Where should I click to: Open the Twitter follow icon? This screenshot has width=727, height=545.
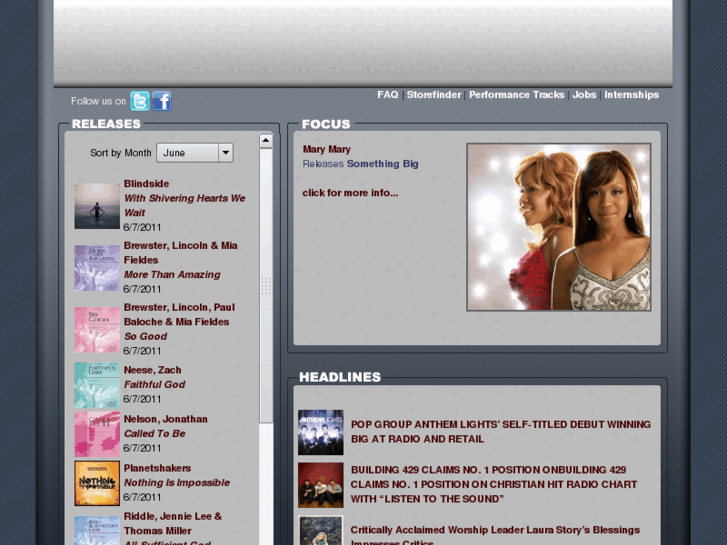[140, 101]
